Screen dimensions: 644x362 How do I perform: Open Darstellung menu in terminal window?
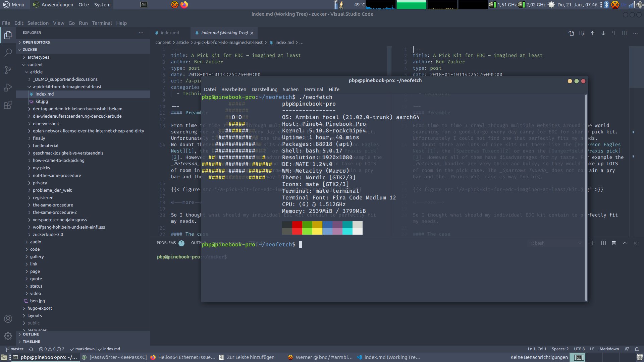(x=264, y=89)
